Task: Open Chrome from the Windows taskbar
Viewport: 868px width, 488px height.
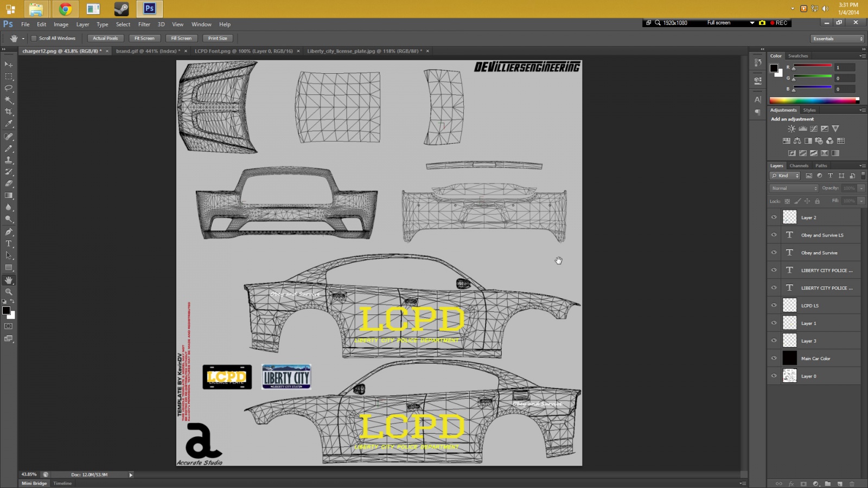Action: [65, 9]
